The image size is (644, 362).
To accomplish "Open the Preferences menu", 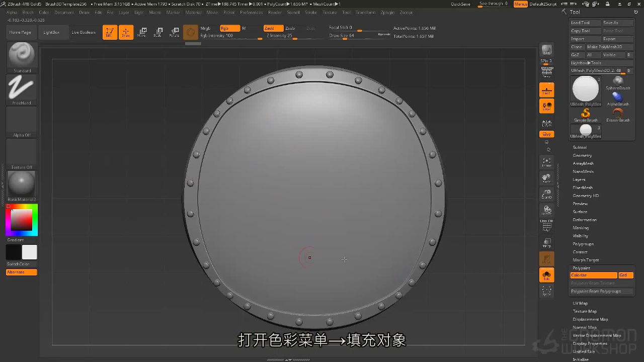I will point(251,12).
